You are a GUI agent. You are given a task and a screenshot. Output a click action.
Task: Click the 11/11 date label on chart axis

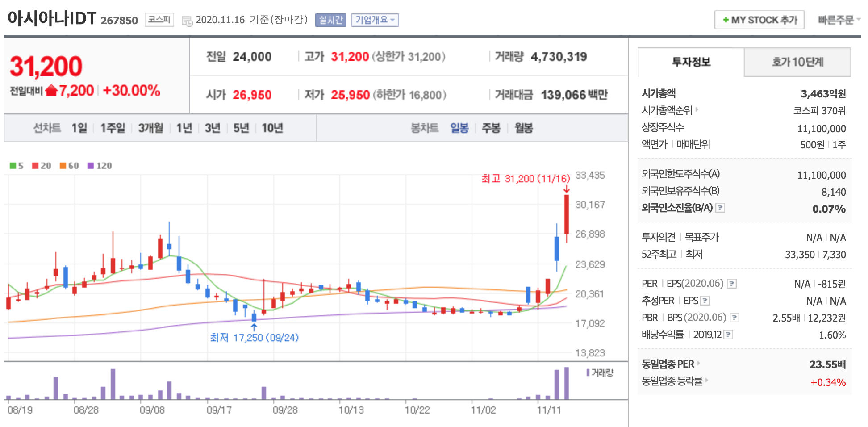pos(549,410)
